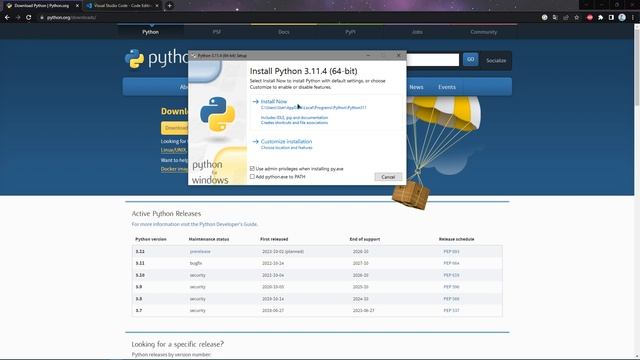Open release schedule link in 3.9 row
Viewport: 640px width, 360px height.
click(451, 287)
